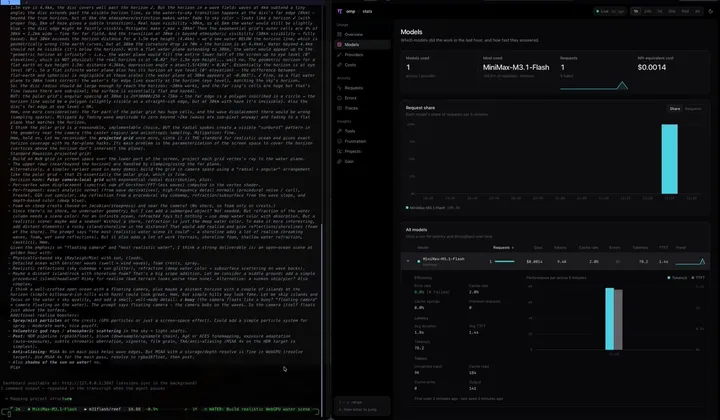Click the keyboard range hint box in sidebar
This screenshot has width=720, height=420.
click(362, 405)
